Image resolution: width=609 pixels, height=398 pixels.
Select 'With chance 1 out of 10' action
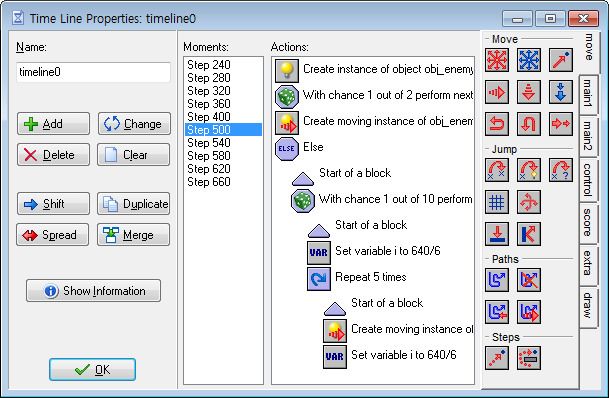(382, 200)
